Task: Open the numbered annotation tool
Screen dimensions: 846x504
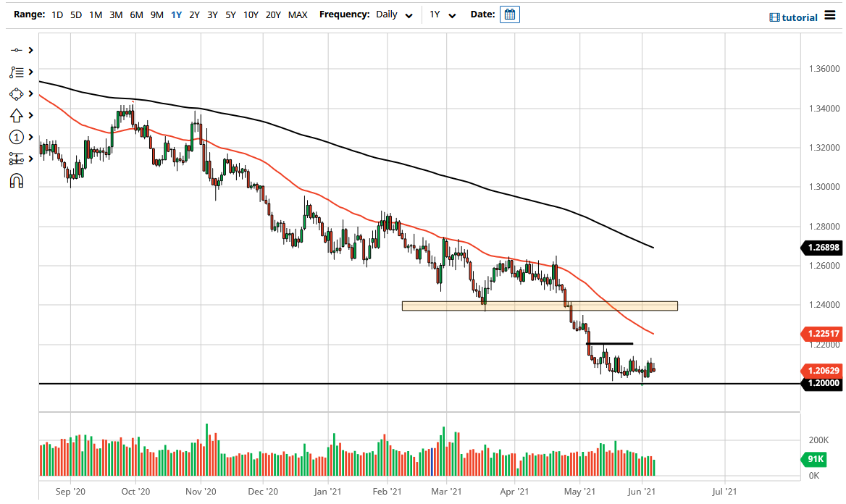Action: [16, 137]
